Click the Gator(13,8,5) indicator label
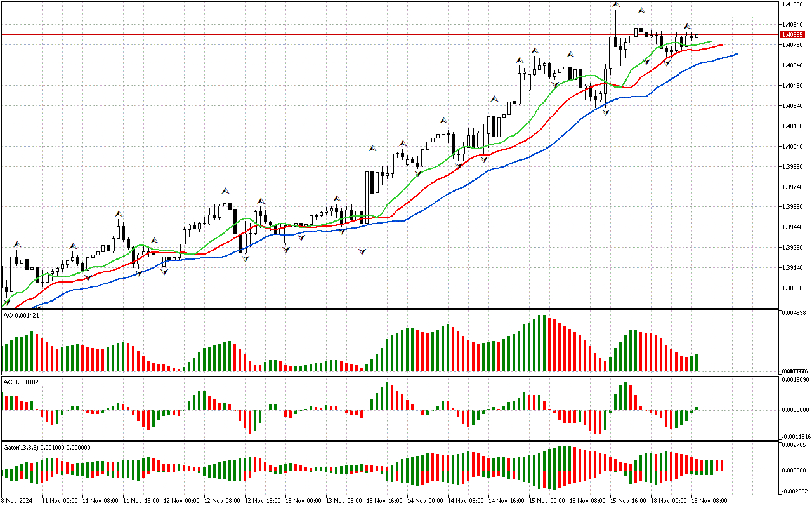The image size is (812, 508). coord(46,447)
